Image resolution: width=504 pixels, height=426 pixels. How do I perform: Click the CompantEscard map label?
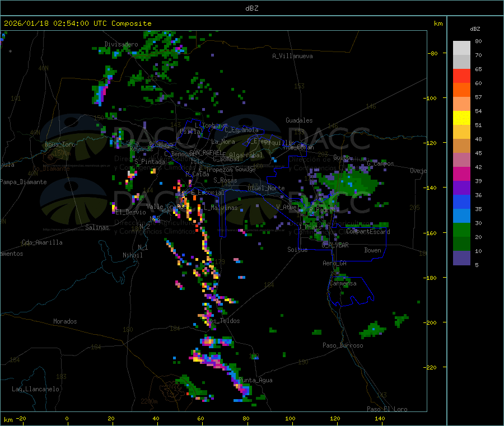coord(368,232)
